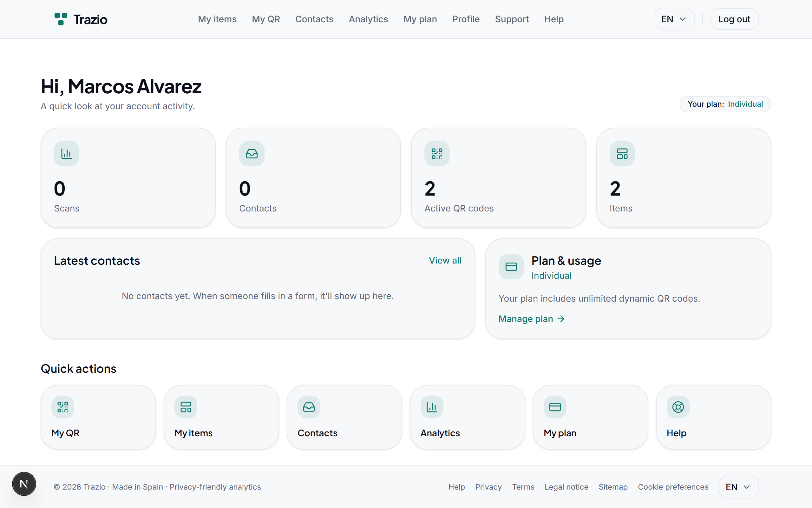Open Support in the top navigation

click(x=512, y=19)
